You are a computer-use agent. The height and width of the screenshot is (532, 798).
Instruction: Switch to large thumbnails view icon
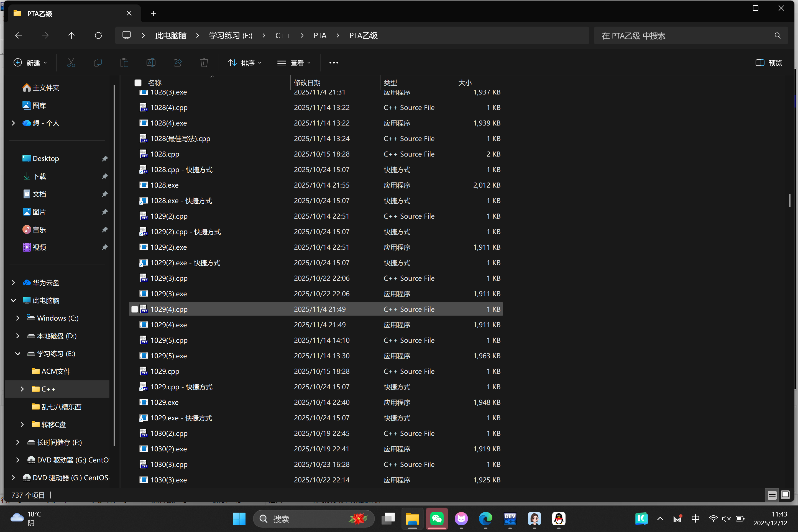[785, 495]
